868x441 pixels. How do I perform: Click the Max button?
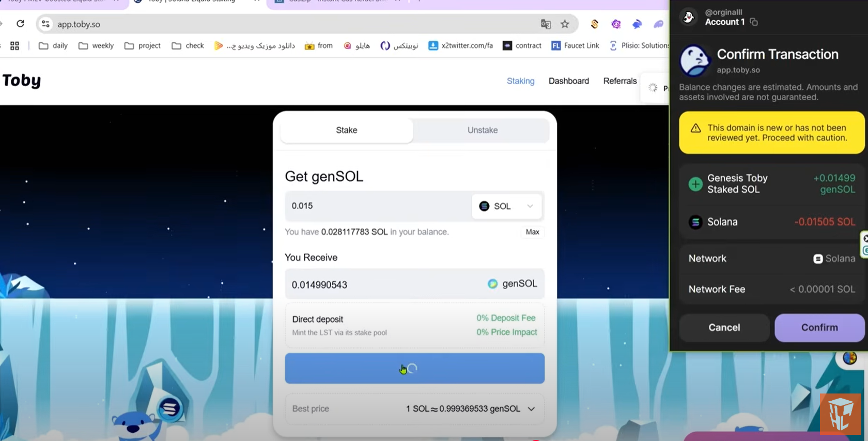532,232
